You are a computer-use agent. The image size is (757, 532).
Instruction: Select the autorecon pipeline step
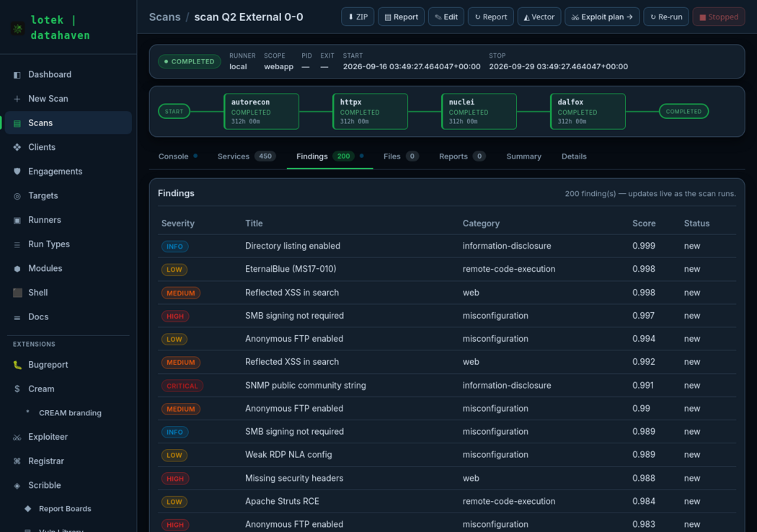point(261,112)
